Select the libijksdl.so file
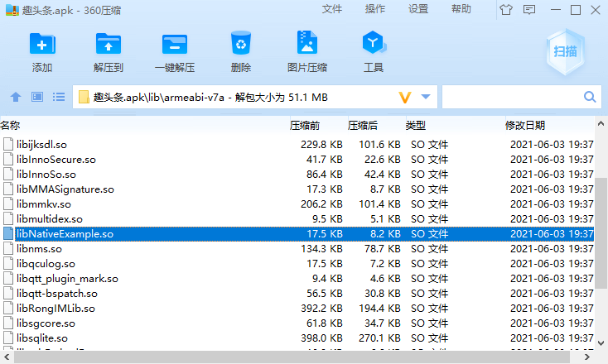The width and height of the screenshot is (608, 364). (x=41, y=145)
